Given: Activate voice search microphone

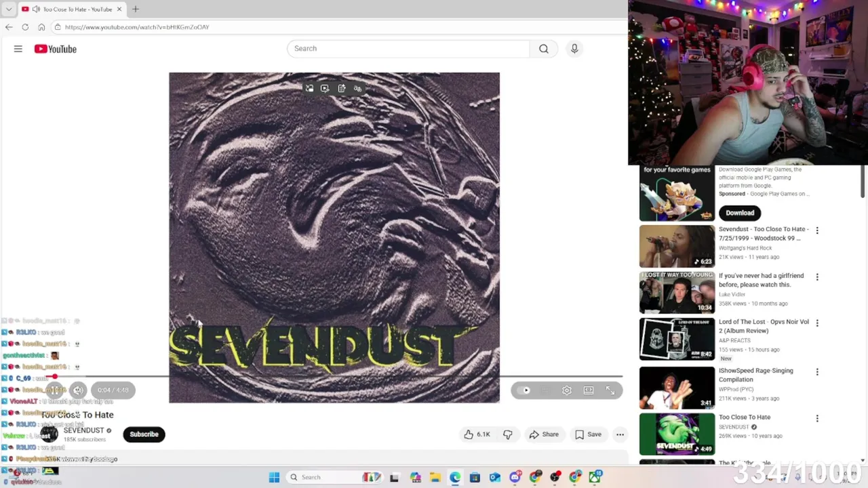Looking at the screenshot, I should click(574, 49).
